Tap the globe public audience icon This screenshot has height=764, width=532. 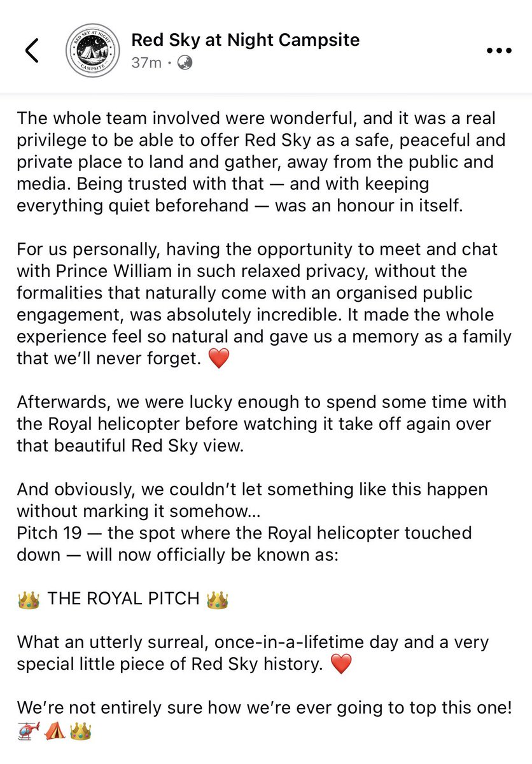tap(185, 63)
